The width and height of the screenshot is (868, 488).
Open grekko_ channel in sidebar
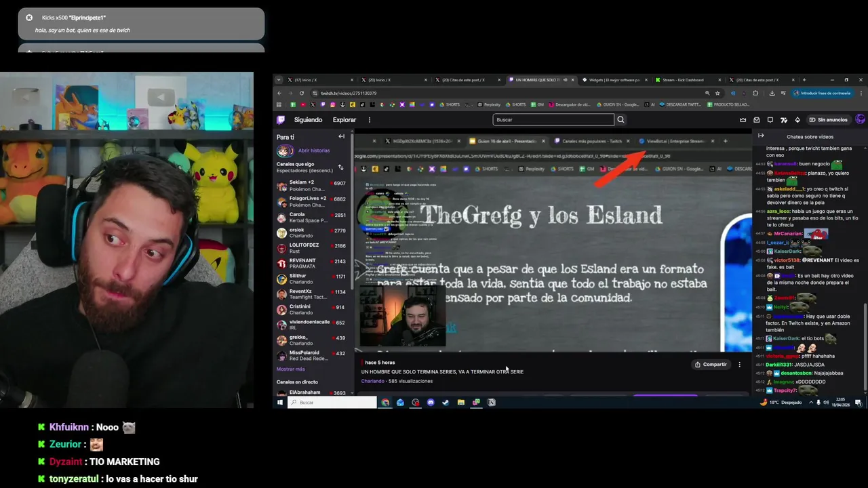click(x=313, y=340)
